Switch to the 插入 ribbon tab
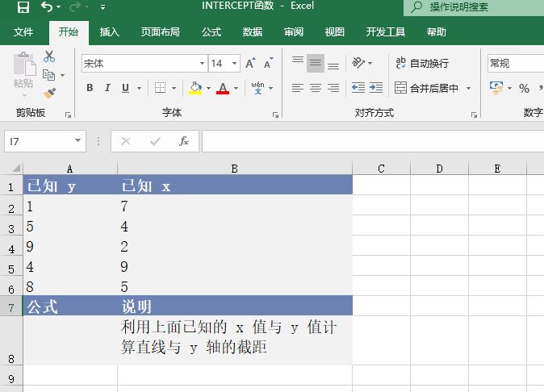Viewport: 544px width, 392px height. pos(110,32)
